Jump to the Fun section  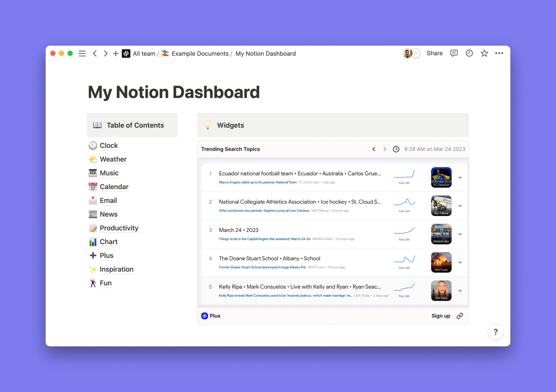point(106,283)
